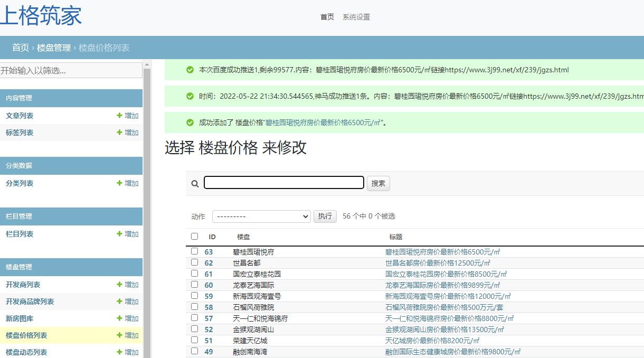Open the 上格筑家 site title
The height and width of the screenshot is (358, 644).
click(41, 15)
